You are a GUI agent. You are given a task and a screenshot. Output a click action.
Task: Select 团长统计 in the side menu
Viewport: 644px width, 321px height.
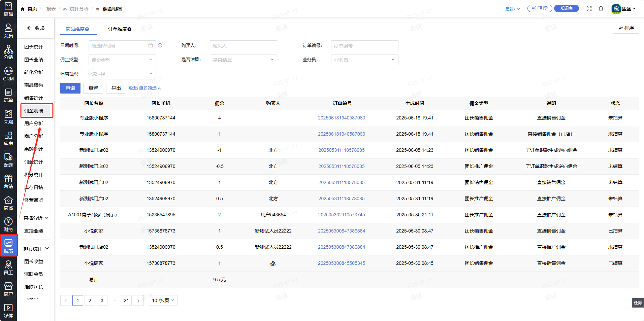point(34,47)
